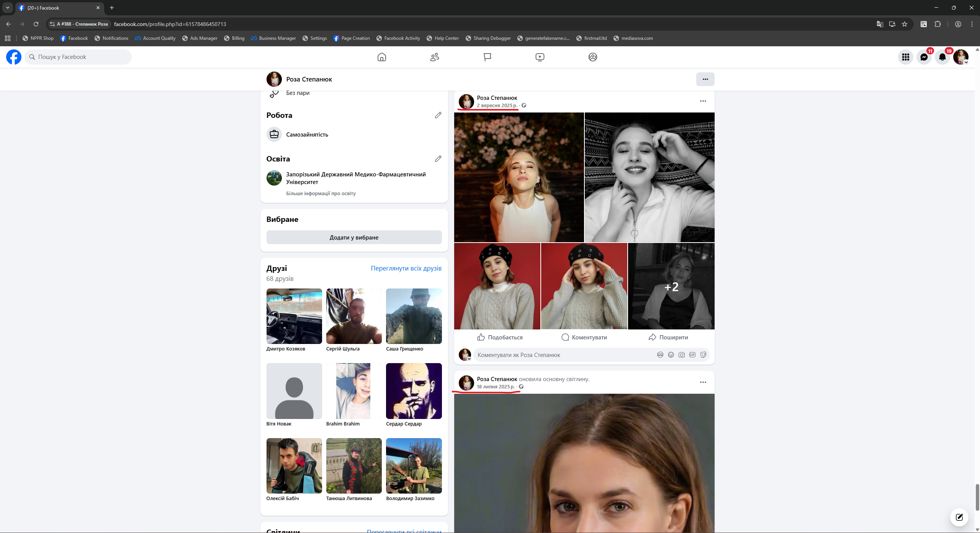Open the notifications bell
This screenshot has height=533, width=980.
(942, 57)
